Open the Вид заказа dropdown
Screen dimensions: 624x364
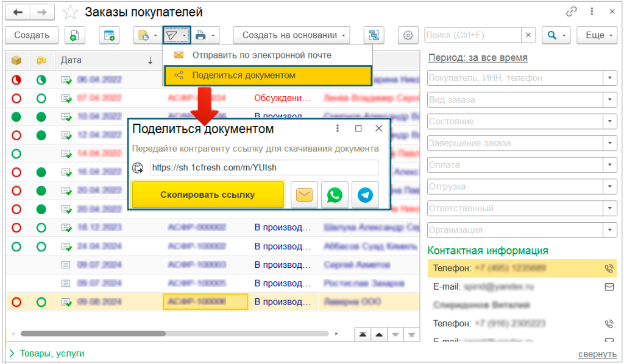609,99
